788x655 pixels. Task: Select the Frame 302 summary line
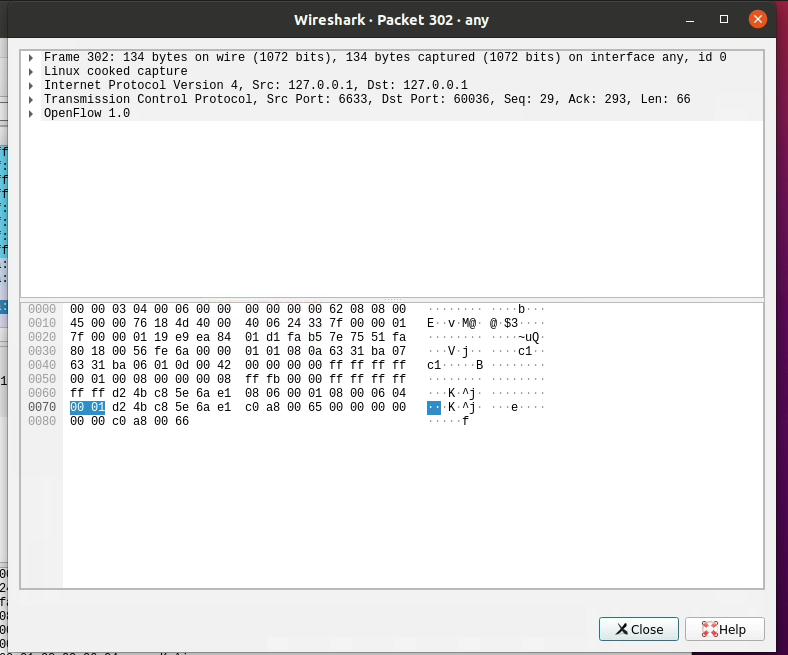click(x=392, y=57)
